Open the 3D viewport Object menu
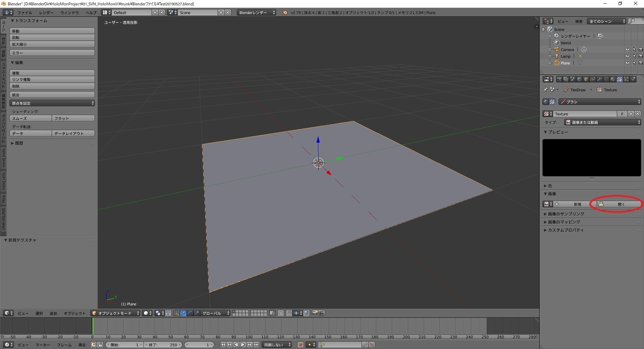Viewport: 644px width, 349px height. (75, 313)
